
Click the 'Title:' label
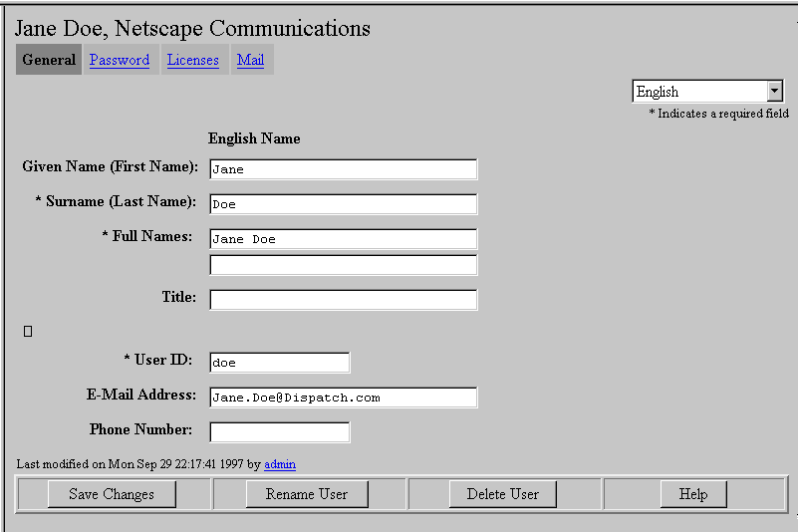tap(179, 297)
